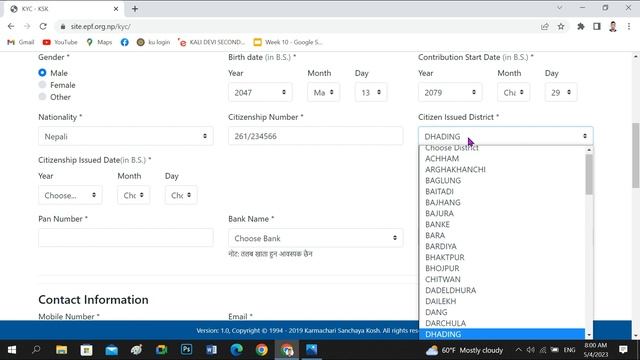Open the Choose Bank dropdown
640x360 pixels.
pyautogui.click(x=316, y=238)
